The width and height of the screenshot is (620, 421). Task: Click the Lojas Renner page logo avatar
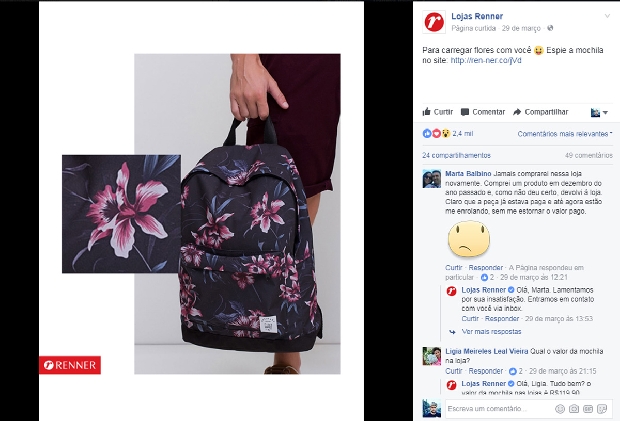click(434, 22)
